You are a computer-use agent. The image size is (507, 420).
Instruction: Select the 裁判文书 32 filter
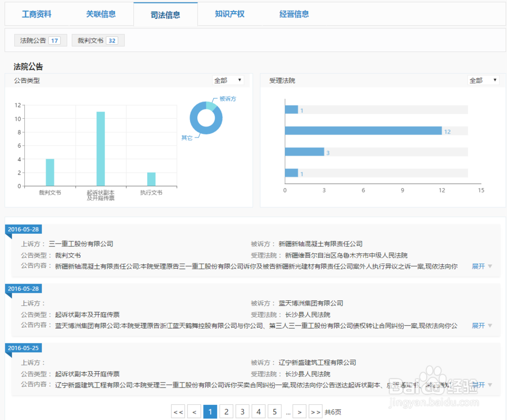[98, 40]
